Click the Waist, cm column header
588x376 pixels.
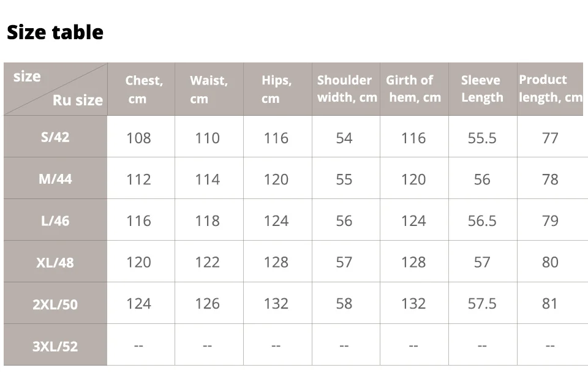click(x=209, y=89)
